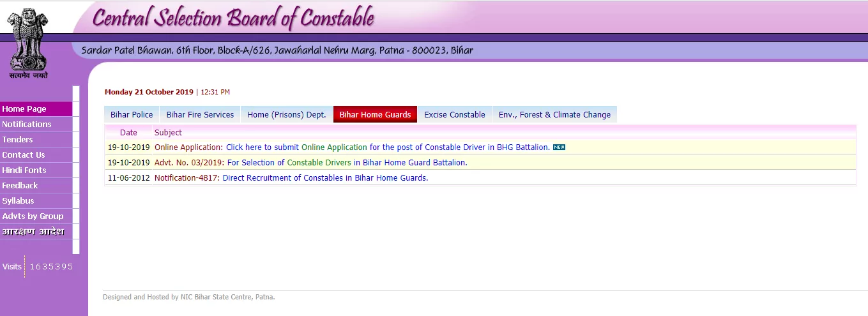This screenshot has width=868, height=316.
Task: Open the Excise Constable tab
Action: (x=454, y=115)
